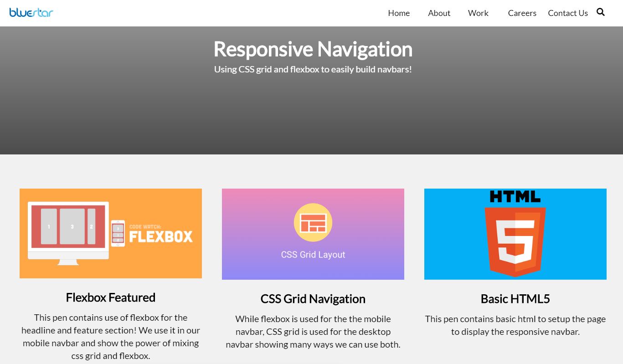Open the search icon
The height and width of the screenshot is (364, 623).
coord(600,12)
